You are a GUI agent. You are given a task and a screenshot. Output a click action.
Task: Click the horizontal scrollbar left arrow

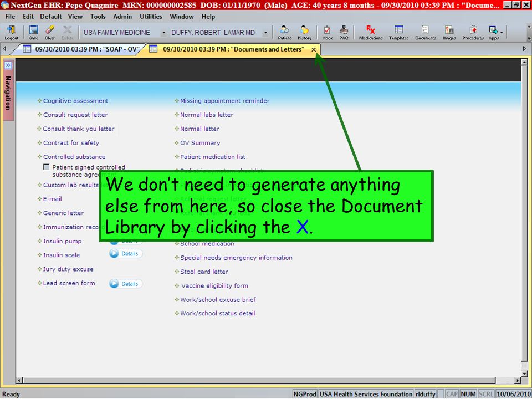pos(19,380)
